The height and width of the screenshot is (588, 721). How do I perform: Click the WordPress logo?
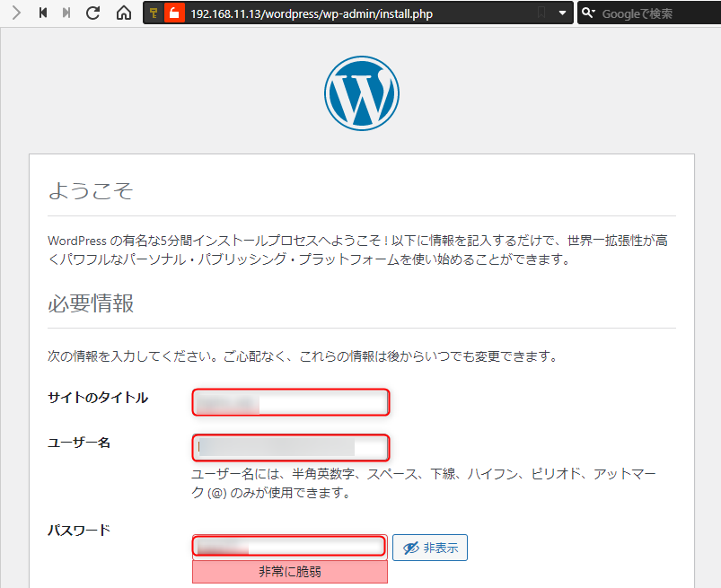tap(361, 93)
